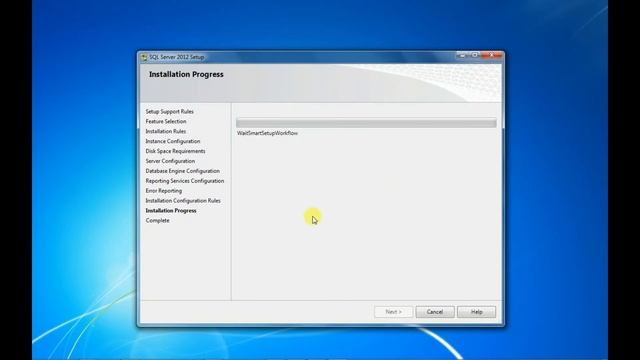Open Help for the setup wizard
The width and height of the screenshot is (640, 360).
[x=476, y=312]
